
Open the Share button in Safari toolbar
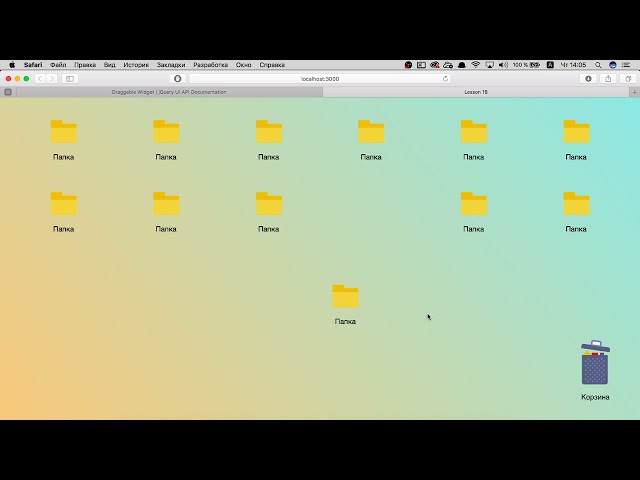[x=608, y=79]
